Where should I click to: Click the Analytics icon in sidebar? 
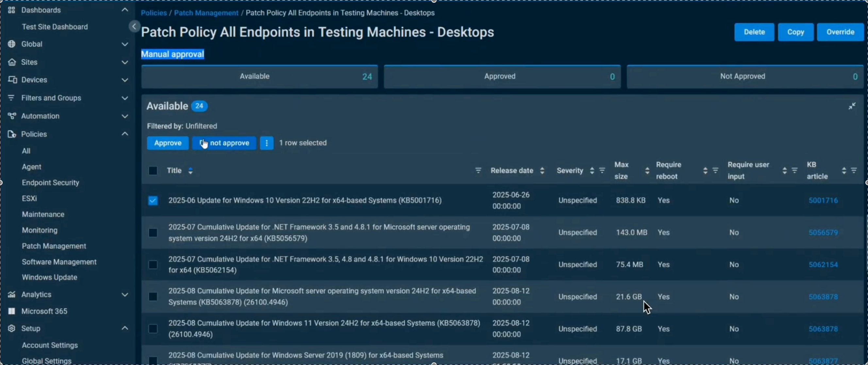pyautogui.click(x=11, y=294)
